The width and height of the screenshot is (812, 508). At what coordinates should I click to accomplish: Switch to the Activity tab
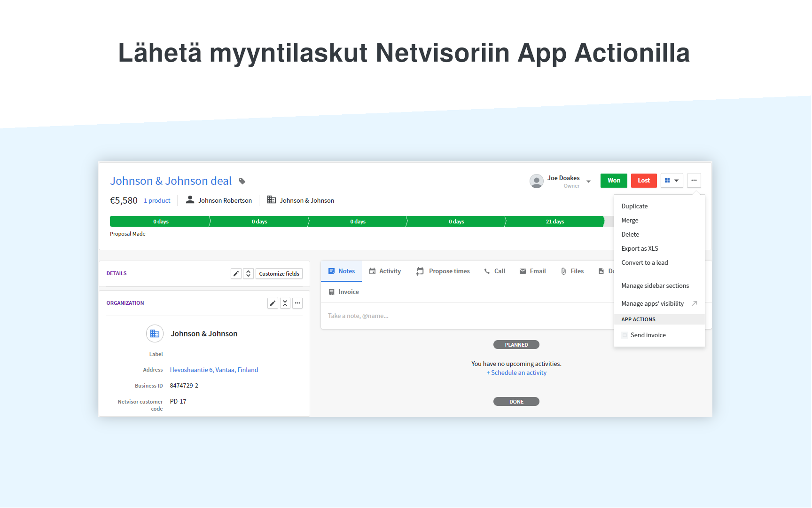point(385,271)
